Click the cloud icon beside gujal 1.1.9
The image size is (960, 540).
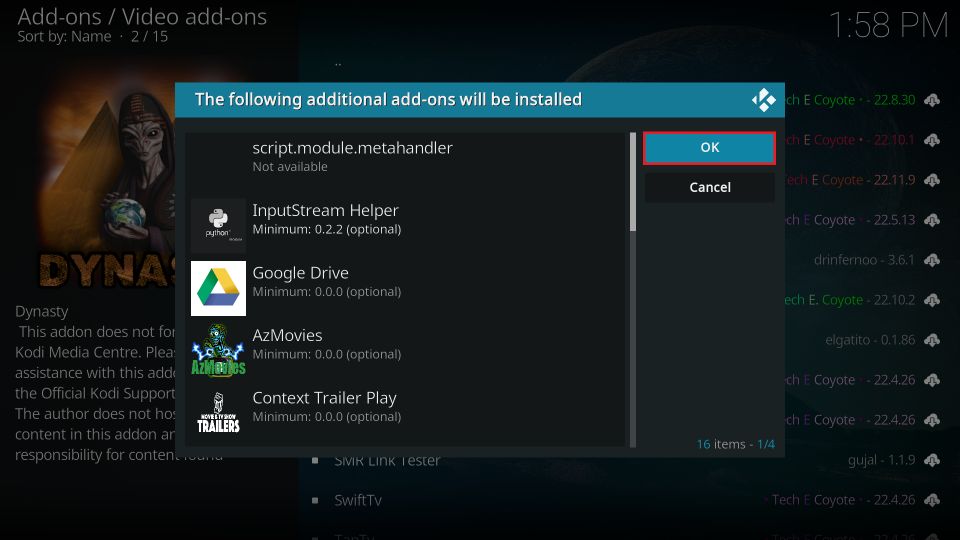[x=932, y=460]
